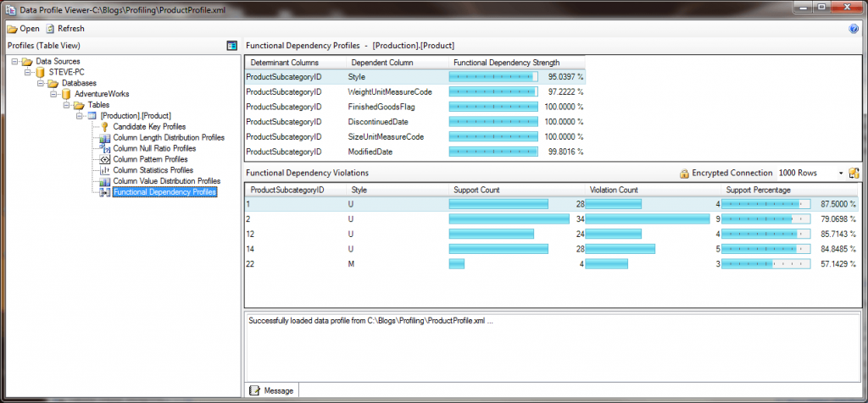Select Column Null Ratio Profiles
Image resolution: width=868 pixels, height=403 pixels.
[x=154, y=148]
